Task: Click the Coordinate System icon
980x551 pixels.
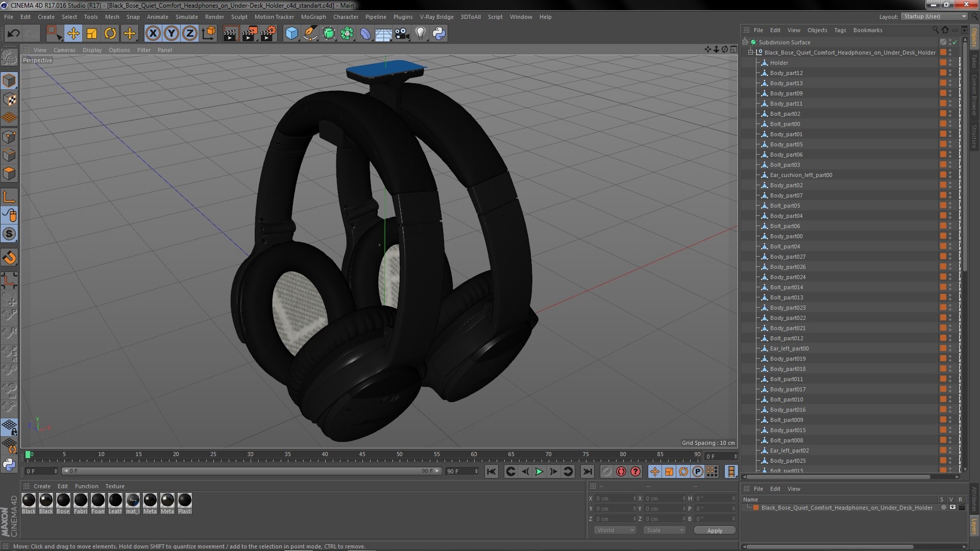Action: [x=209, y=34]
